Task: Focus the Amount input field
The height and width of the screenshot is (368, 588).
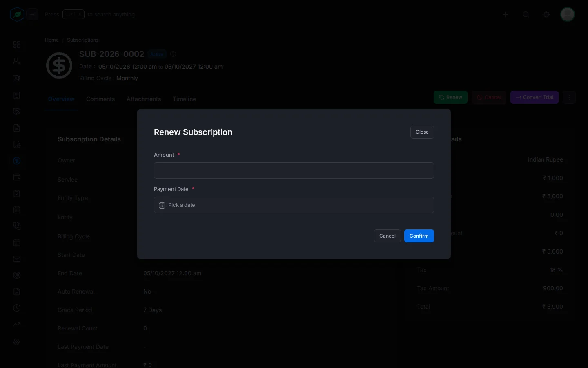Action: (x=294, y=171)
